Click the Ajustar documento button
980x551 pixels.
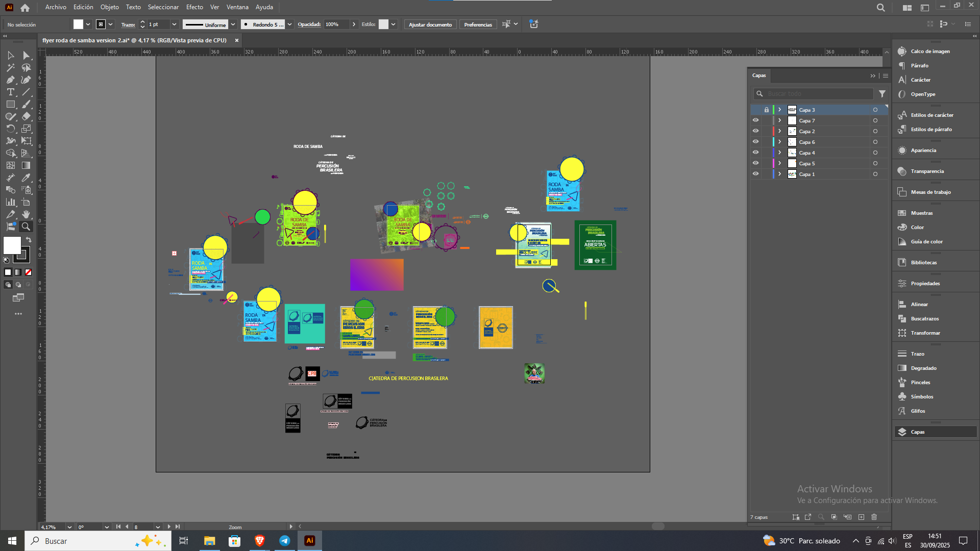[430, 24]
